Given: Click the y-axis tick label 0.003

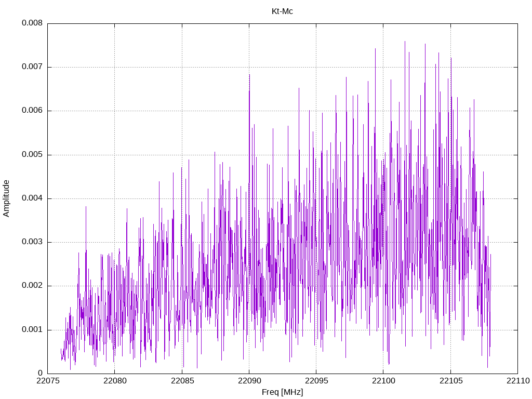Looking at the screenshot, I should tap(32, 242).
